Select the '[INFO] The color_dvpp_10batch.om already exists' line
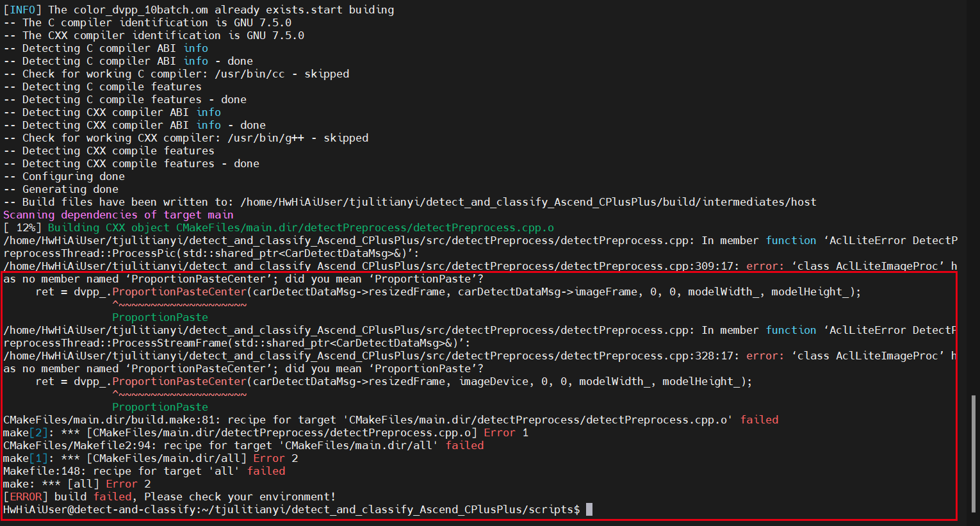 pos(199,10)
